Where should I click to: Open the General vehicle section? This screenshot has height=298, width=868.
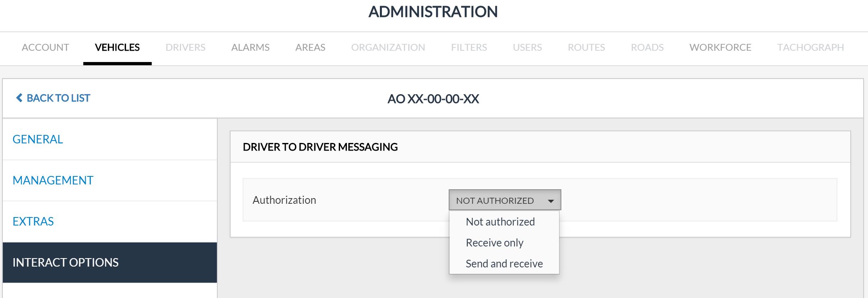tap(38, 139)
